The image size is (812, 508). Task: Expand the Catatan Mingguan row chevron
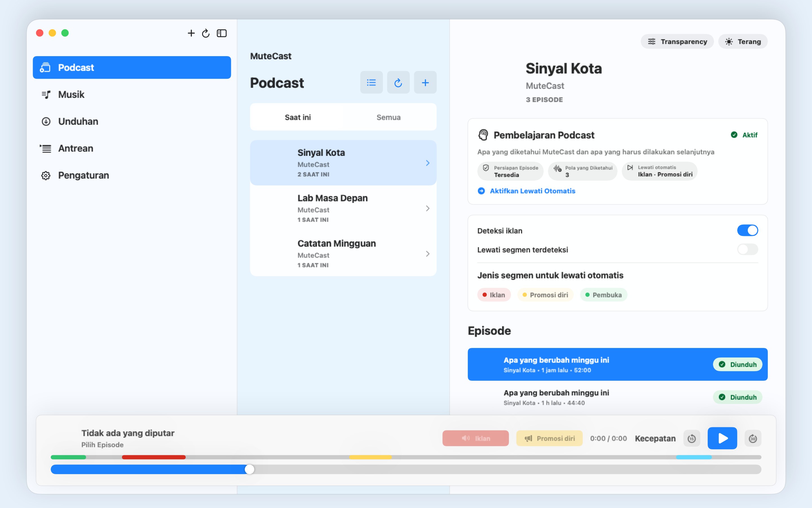pyautogui.click(x=427, y=254)
